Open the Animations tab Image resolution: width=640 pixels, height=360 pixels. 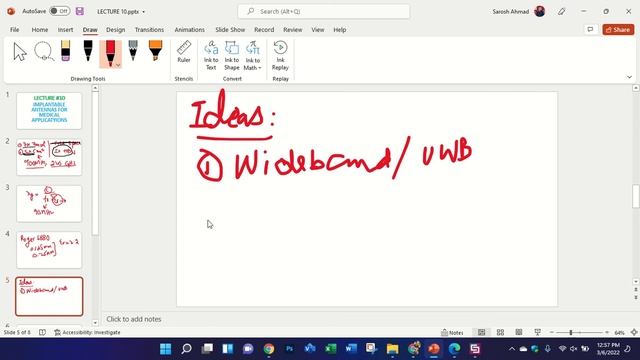[x=189, y=30]
